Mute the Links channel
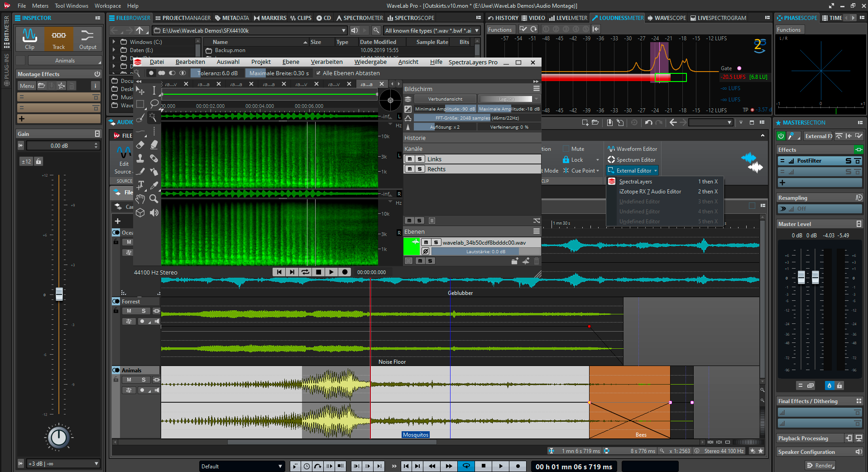Screen dimensions: 868x472 [x=410, y=159]
